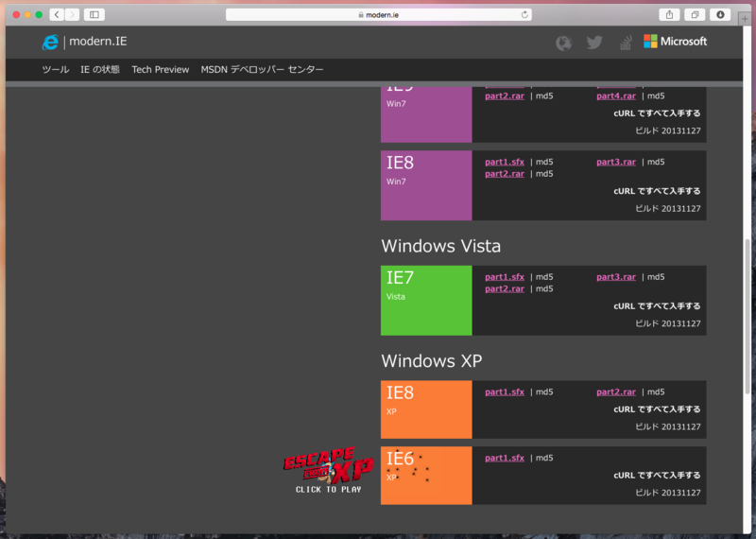Open the ツール menu
Screen dimensions: 756x539
point(56,69)
